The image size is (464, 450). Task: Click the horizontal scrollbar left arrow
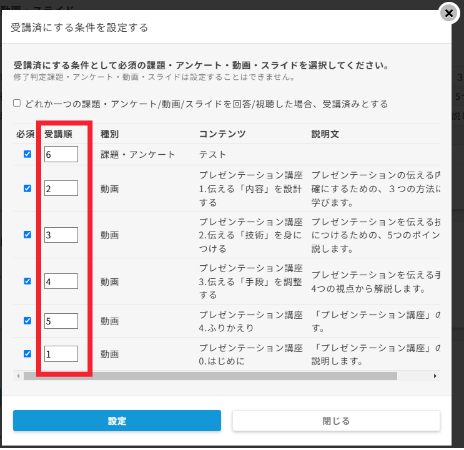[x=18, y=376]
